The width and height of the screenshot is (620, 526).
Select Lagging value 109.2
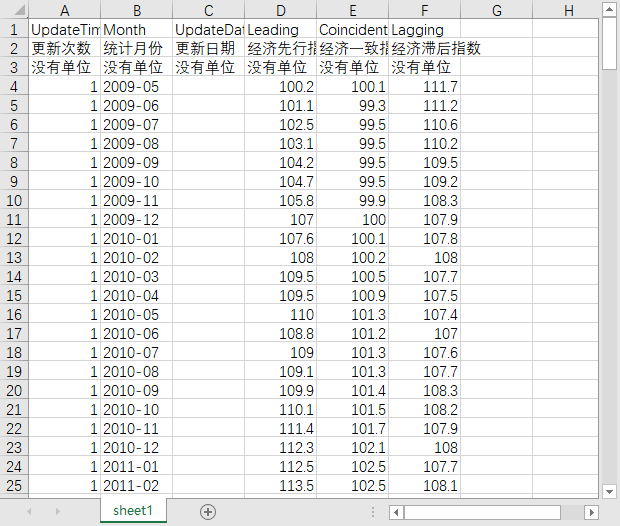point(425,182)
